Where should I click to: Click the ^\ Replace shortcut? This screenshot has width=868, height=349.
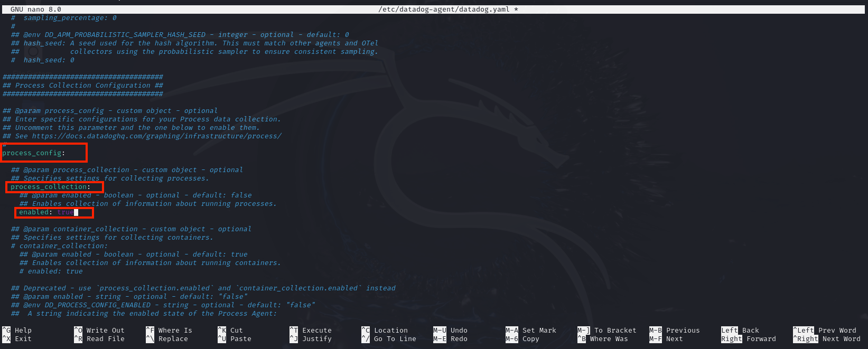[167, 339]
